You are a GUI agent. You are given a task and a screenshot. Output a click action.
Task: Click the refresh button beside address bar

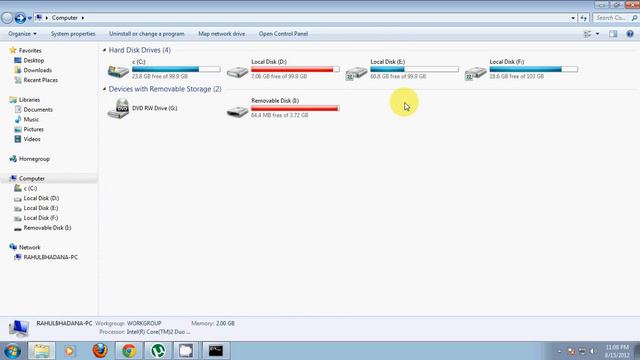(x=583, y=18)
